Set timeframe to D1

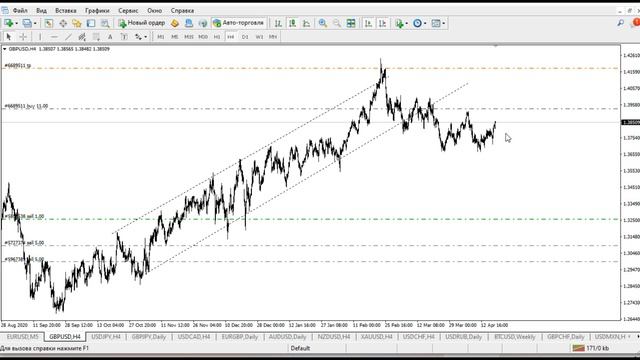[x=245, y=37]
